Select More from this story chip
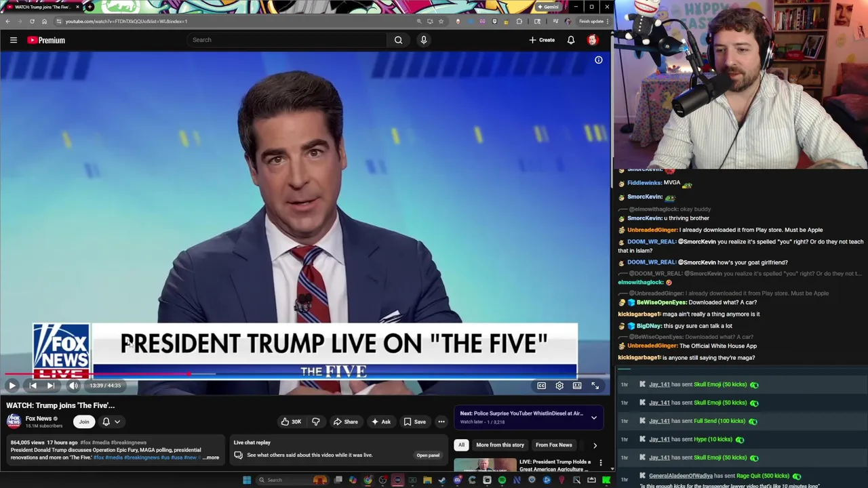The width and height of the screenshot is (868, 488). 500,445
